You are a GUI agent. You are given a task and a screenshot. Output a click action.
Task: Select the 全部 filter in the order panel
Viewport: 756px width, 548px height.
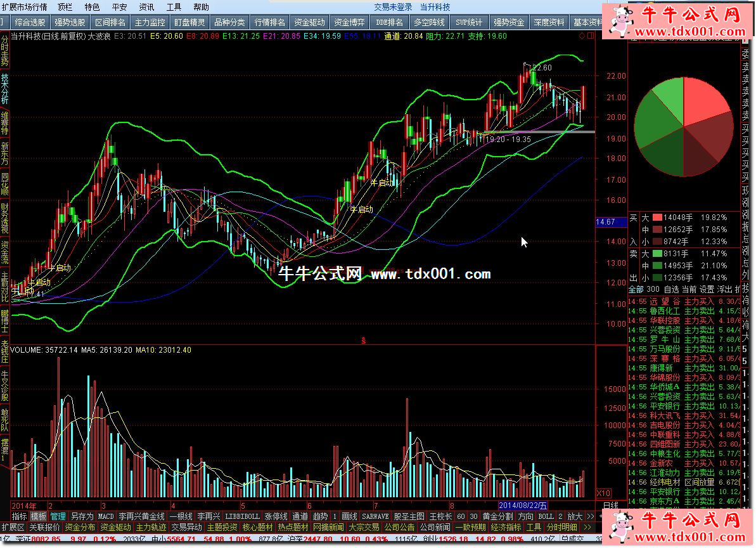[635, 289]
